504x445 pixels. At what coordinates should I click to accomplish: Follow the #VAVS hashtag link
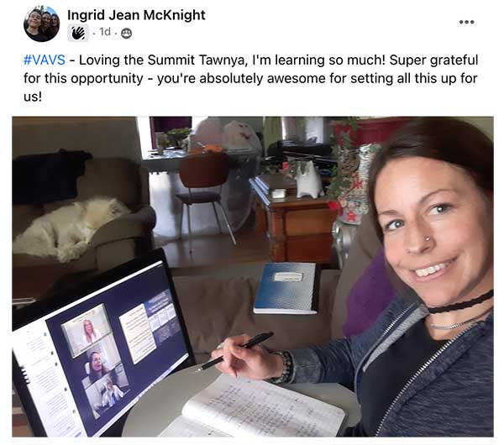(x=45, y=60)
